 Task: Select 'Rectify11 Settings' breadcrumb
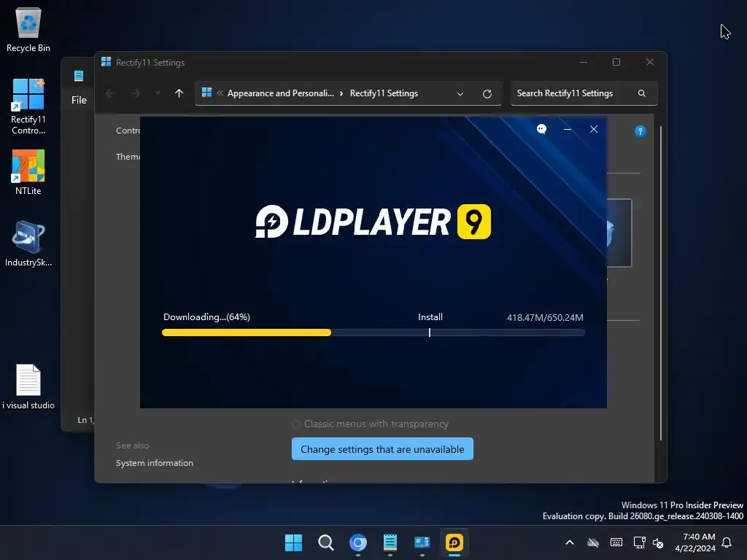click(x=384, y=93)
